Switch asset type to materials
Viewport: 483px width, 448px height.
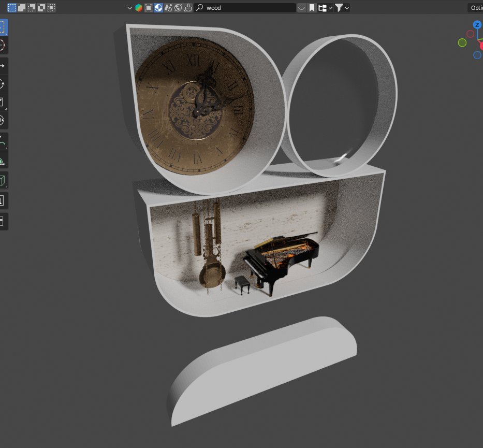pyautogui.click(x=158, y=8)
